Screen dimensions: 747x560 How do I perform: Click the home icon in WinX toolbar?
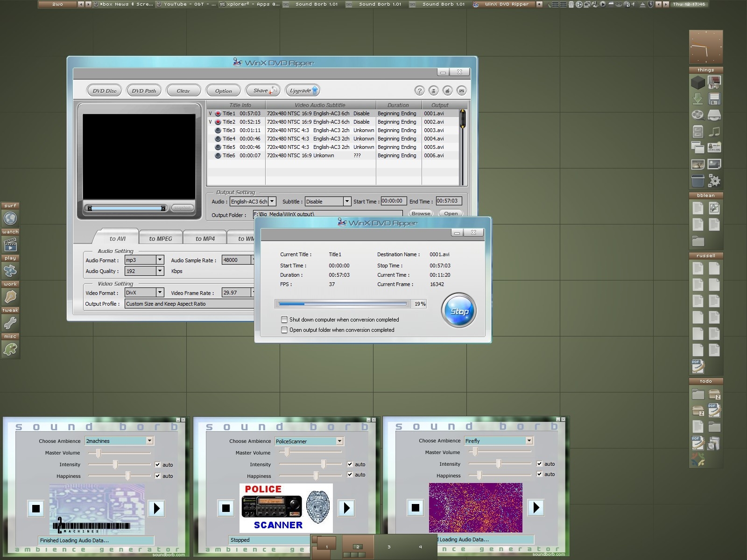click(447, 91)
